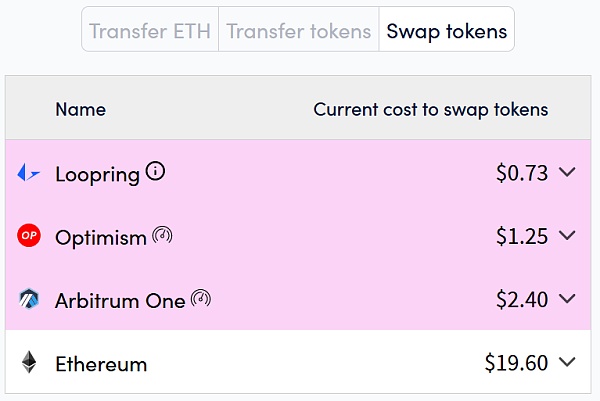Click the Name column header
The width and height of the screenshot is (600, 401).
80,109
